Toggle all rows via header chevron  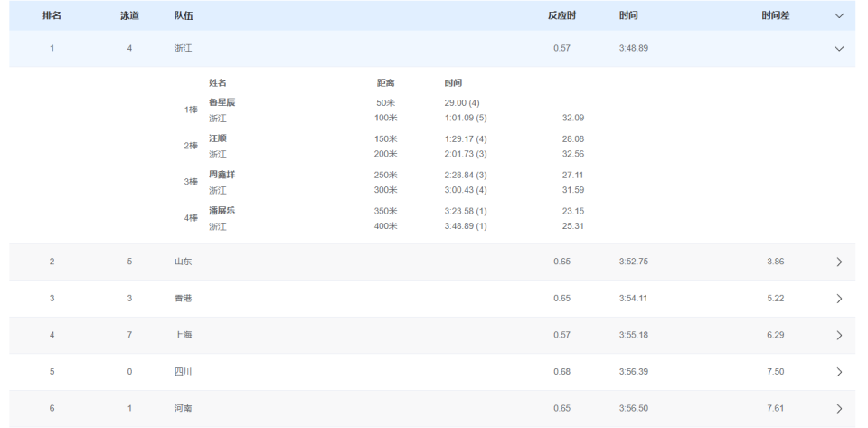click(839, 15)
